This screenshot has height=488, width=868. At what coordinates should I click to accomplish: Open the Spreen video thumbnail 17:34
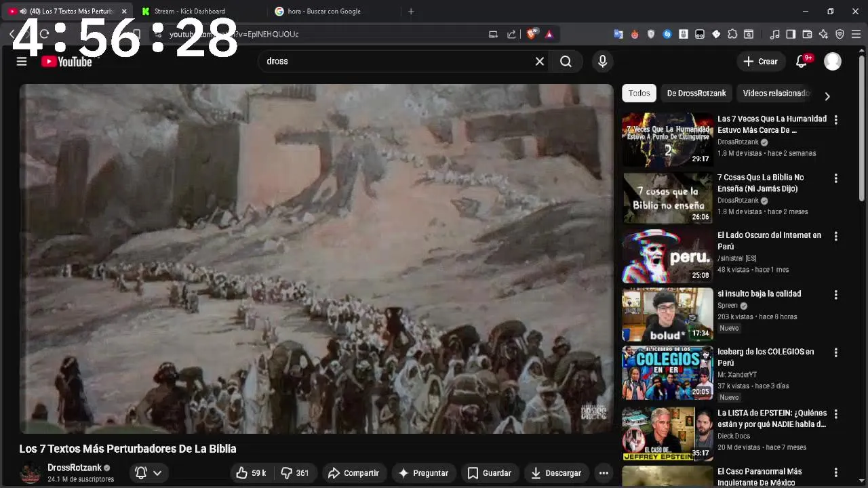coord(668,314)
